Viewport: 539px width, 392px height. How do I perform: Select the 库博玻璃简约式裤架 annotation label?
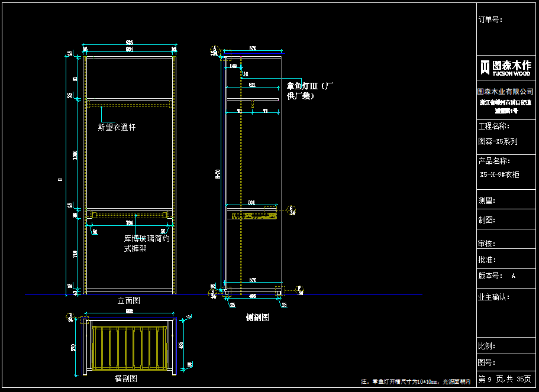click(x=147, y=244)
